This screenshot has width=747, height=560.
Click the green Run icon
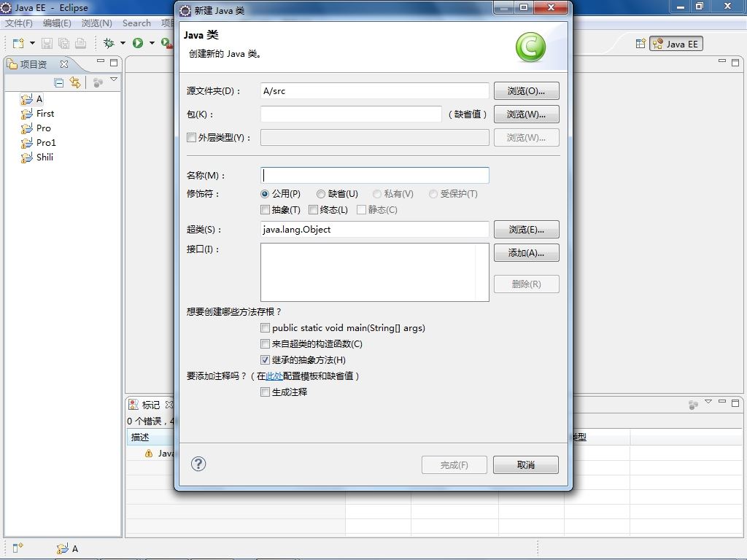coord(138,43)
